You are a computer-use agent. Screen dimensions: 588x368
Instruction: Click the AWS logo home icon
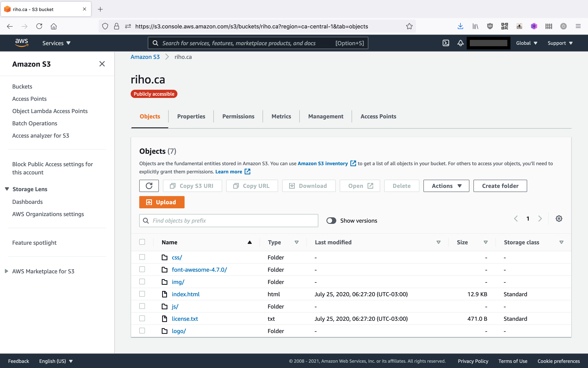click(22, 43)
